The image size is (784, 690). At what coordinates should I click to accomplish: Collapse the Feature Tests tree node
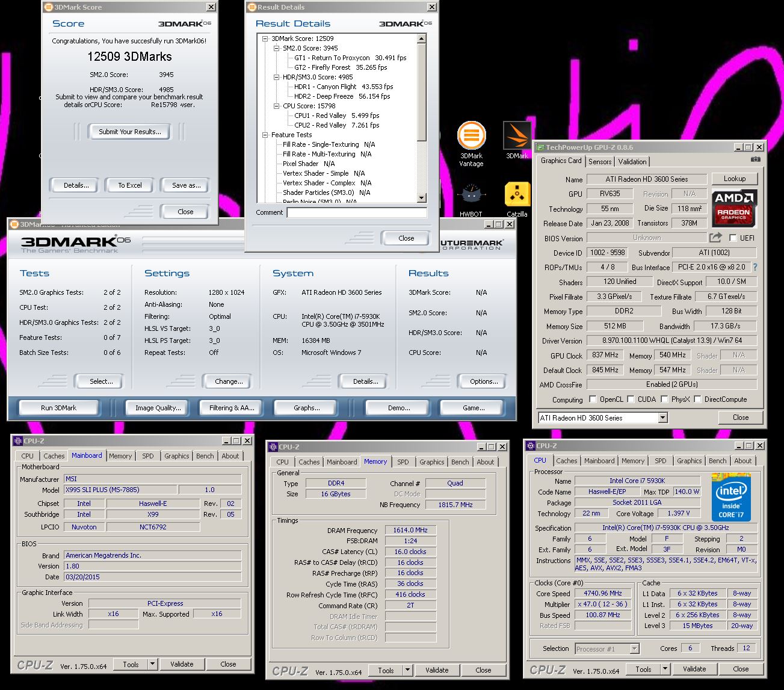(x=265, y=135)
